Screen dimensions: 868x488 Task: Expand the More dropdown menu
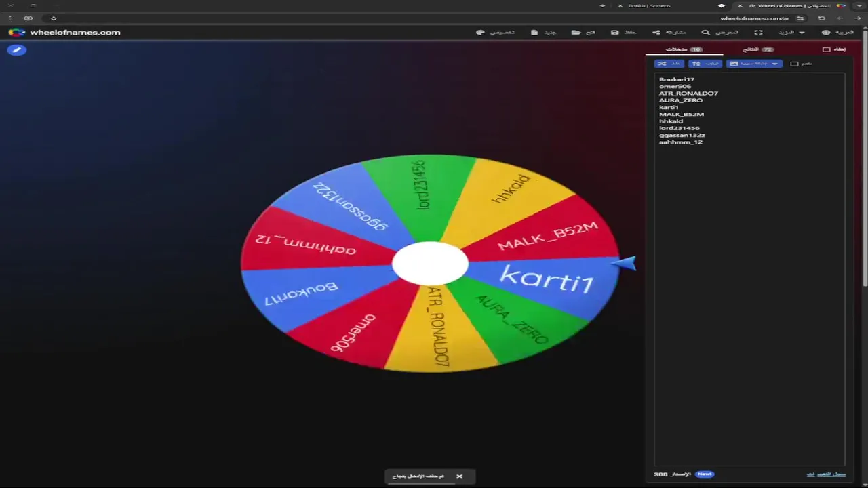point(791,32)
